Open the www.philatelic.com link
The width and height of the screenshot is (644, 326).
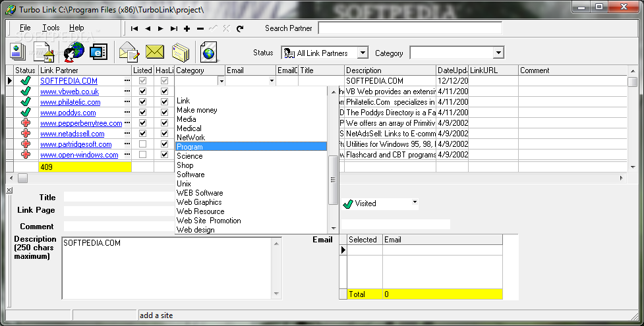(x=71, y=102)
